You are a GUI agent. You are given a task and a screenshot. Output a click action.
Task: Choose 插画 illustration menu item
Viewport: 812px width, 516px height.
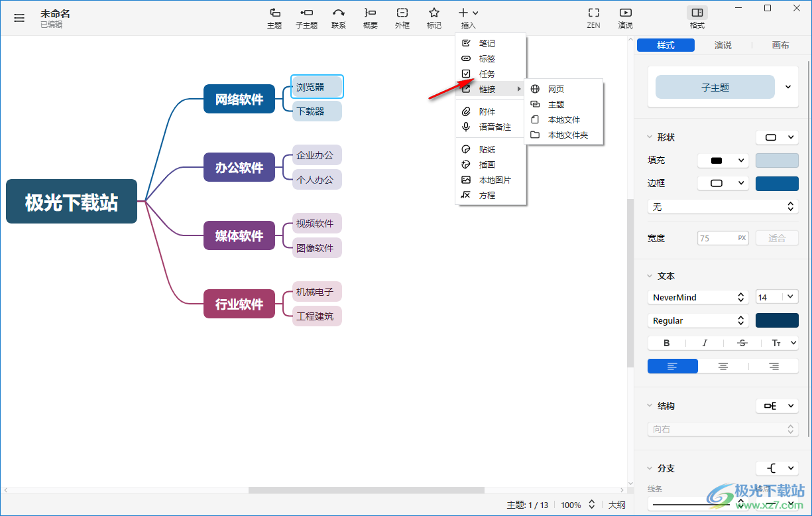491,164
